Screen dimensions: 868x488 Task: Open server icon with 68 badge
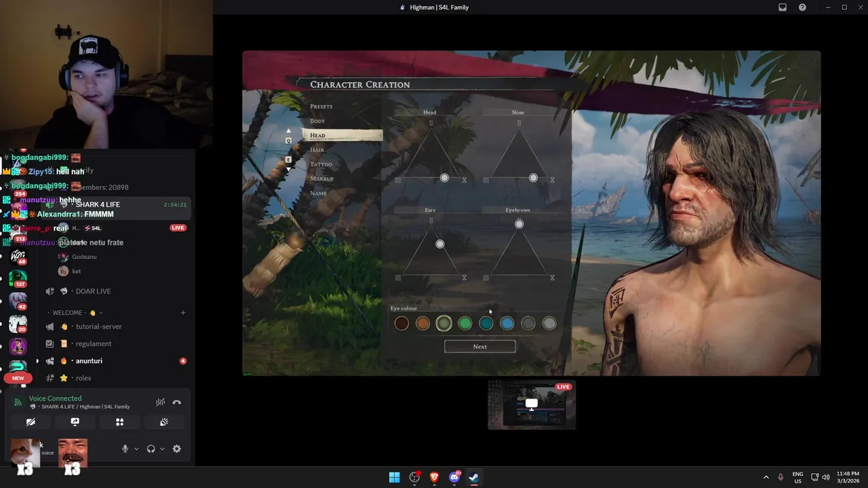click(18, 255)
